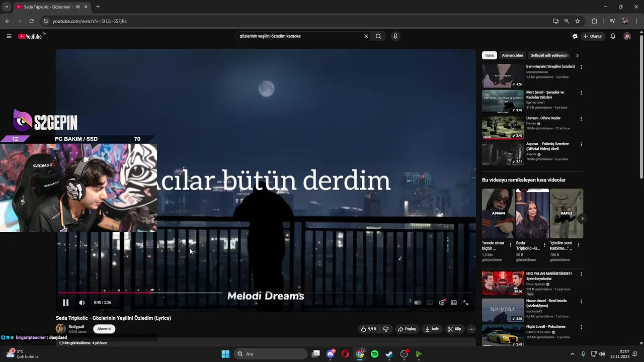Open the Sollypall channel avatar
Screen dimensions: 644x362
tap(61, 329)
